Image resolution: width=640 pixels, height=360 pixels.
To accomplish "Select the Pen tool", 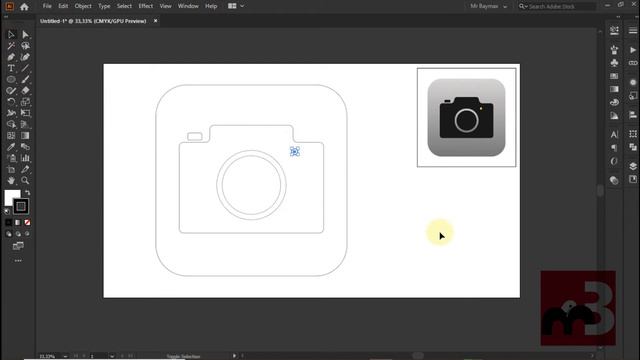I will (11, 57).
